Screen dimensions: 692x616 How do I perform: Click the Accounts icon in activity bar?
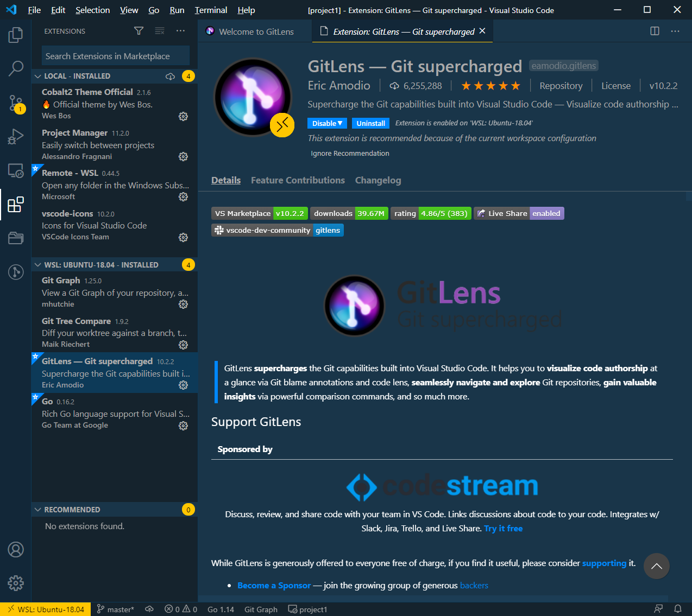click(16, 549)
